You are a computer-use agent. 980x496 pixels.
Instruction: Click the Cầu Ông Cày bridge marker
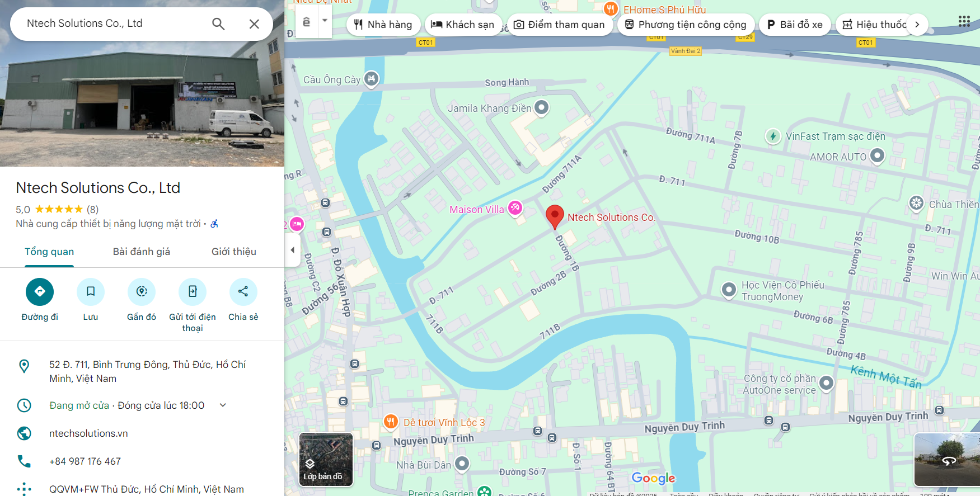point(371,79)
